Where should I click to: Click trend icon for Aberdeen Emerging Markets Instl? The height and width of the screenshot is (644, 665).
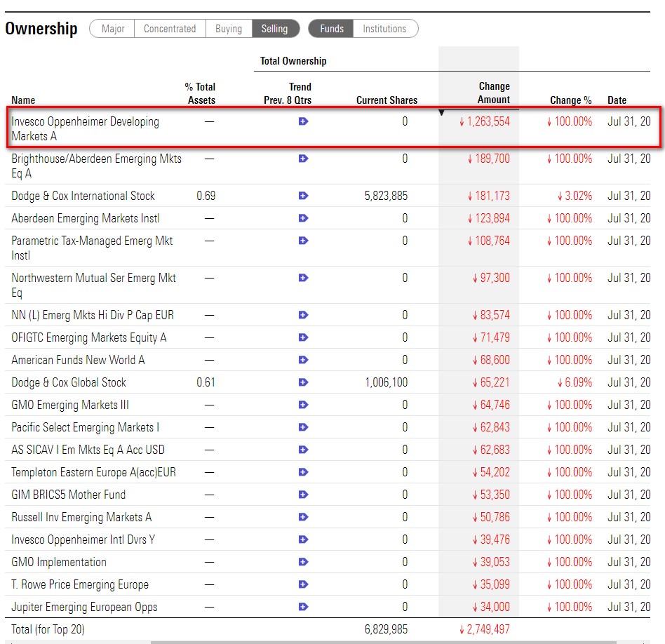pyautogui.click(x=303, y=218)
